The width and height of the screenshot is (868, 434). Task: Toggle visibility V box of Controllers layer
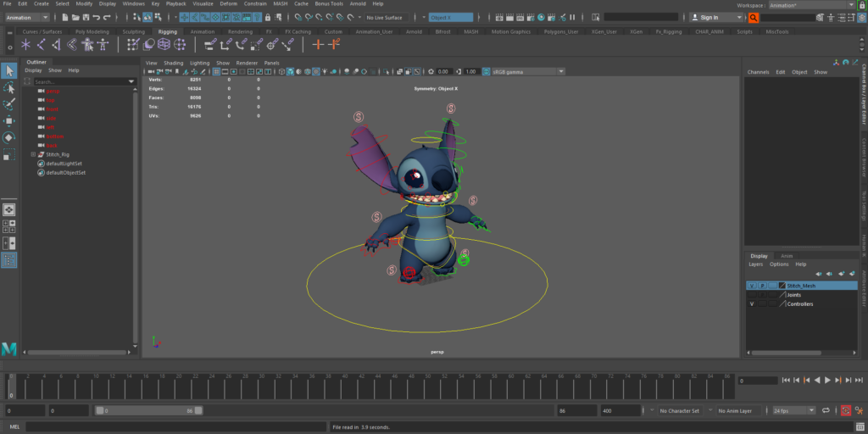(x=752, y=304)
